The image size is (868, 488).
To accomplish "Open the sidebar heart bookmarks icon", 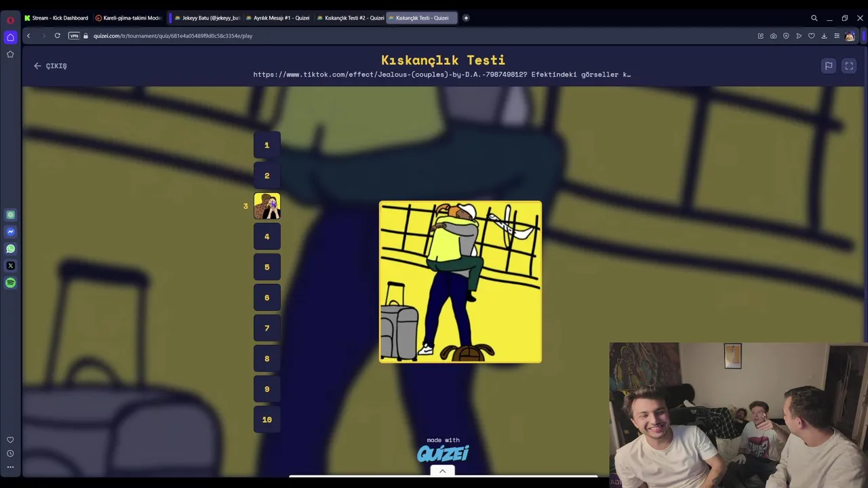I will (x=10, y=440).
